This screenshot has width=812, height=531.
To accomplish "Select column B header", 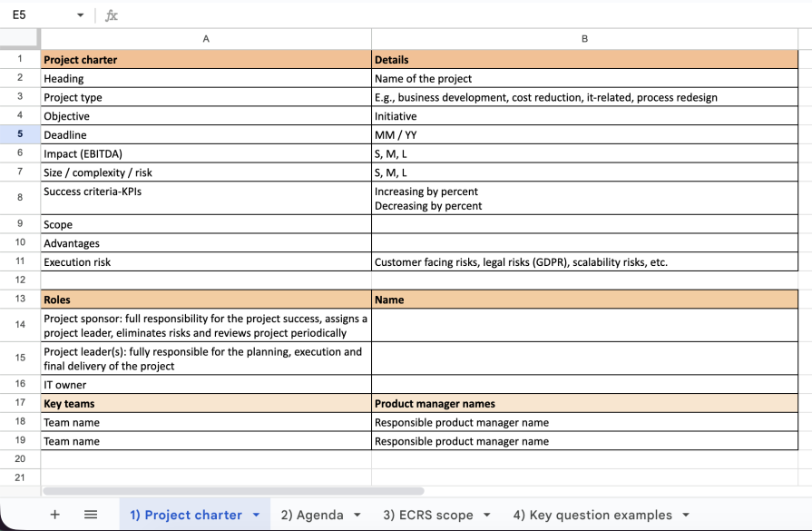I will (x=584, y=39).
